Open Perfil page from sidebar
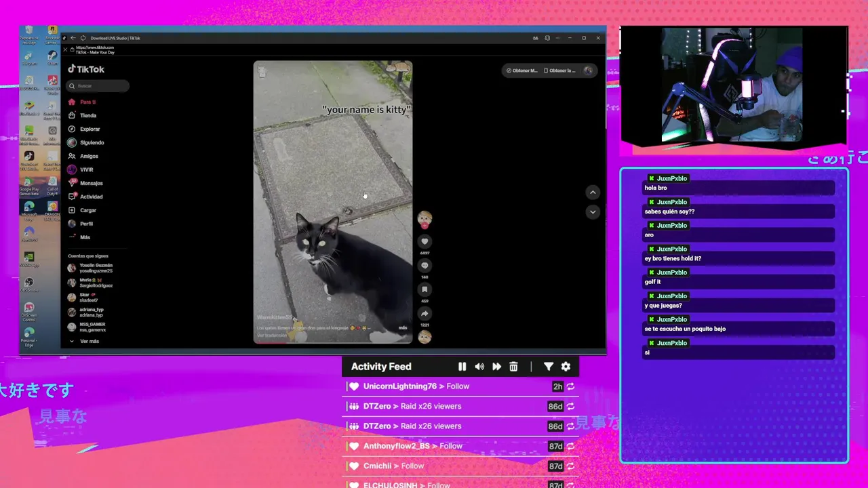 81,224
